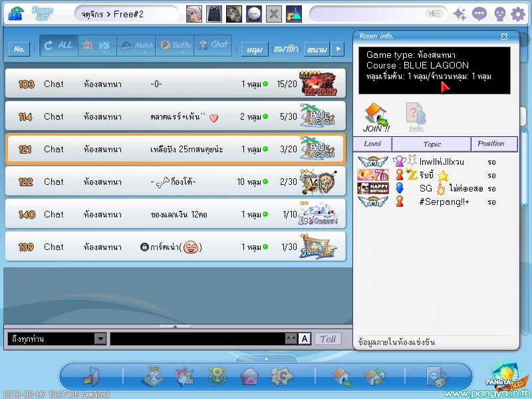Expand the VS tab dropdown chevron

click(104, 53)
